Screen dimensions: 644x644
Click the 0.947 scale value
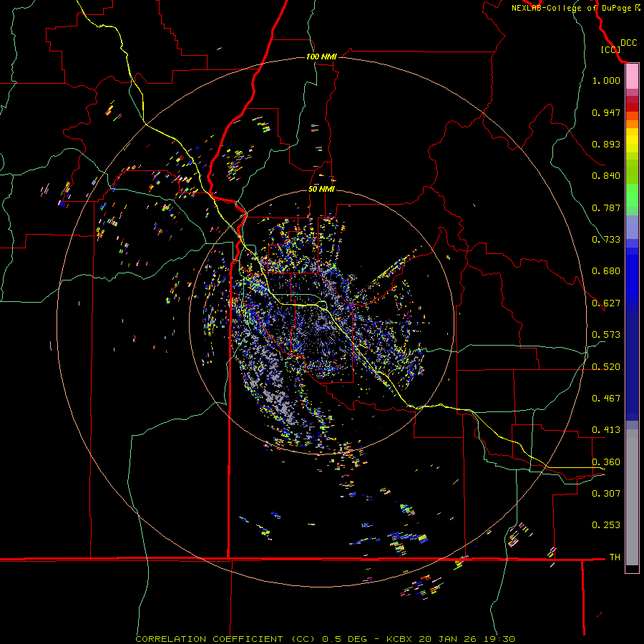(606, 112)
